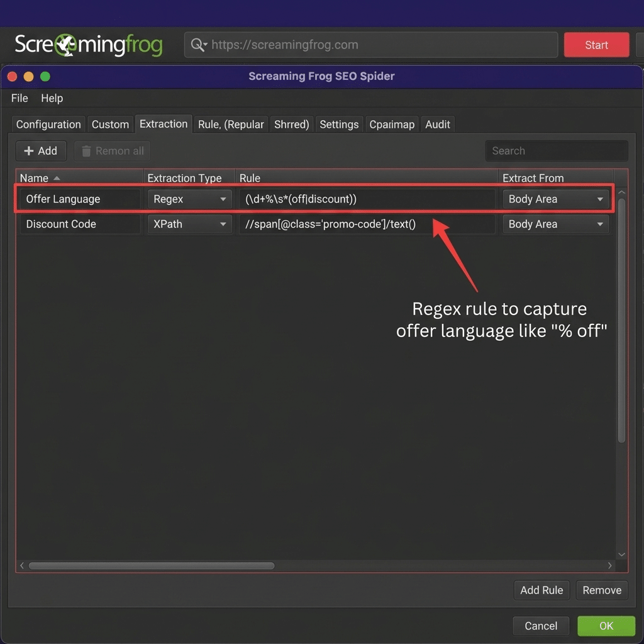This screenshot has height=644, width=644.
Task: Select the Extraction tab
Action: pyautogui.click(x=164, y=124)
